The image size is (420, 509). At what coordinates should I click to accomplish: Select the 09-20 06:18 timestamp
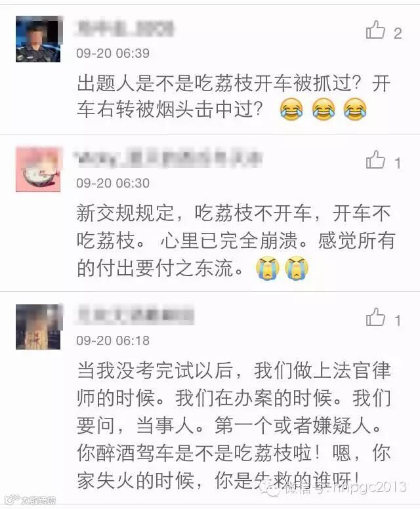click(x=113, y=340)
